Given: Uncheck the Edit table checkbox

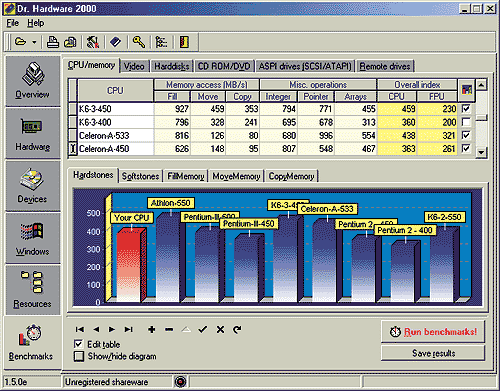Looking at the screenshot, I should 79,344.
